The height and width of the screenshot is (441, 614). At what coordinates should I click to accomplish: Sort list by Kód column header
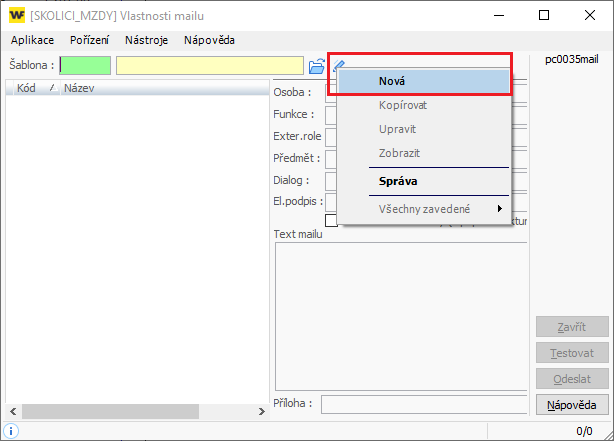pyautogui.click(x=27, y=88)
